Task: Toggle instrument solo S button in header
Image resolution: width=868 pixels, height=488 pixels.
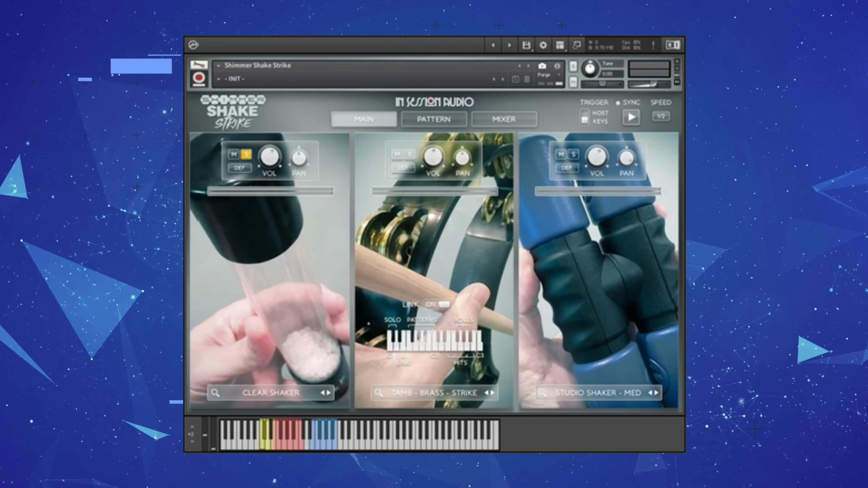Action: point(573,66)
